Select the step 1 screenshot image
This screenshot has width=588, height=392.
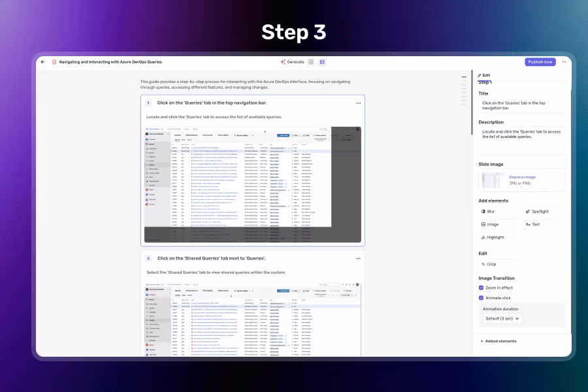click(253, 184)
